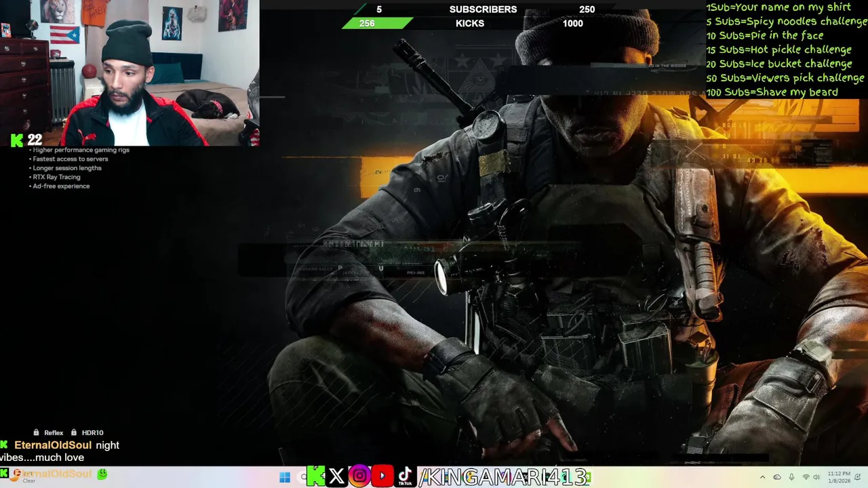868x488 pixels.
Task: Click 'Higher performance gaming rigs' bullet
Action: pos(79,150)
